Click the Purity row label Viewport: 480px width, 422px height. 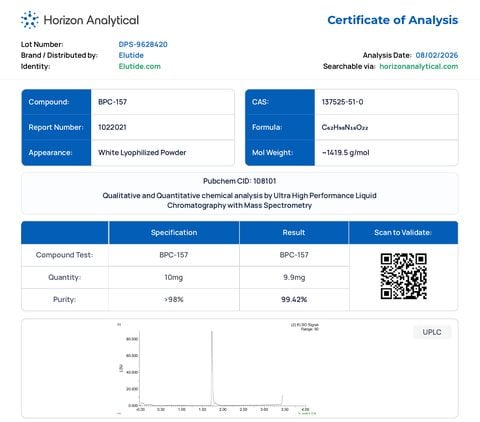(x=64, y=299)
